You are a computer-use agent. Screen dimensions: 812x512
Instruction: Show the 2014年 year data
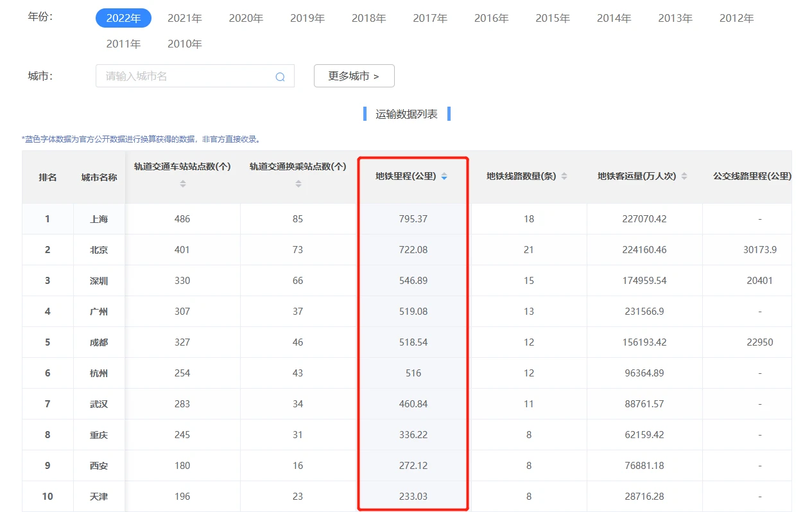tap(614, 19)
